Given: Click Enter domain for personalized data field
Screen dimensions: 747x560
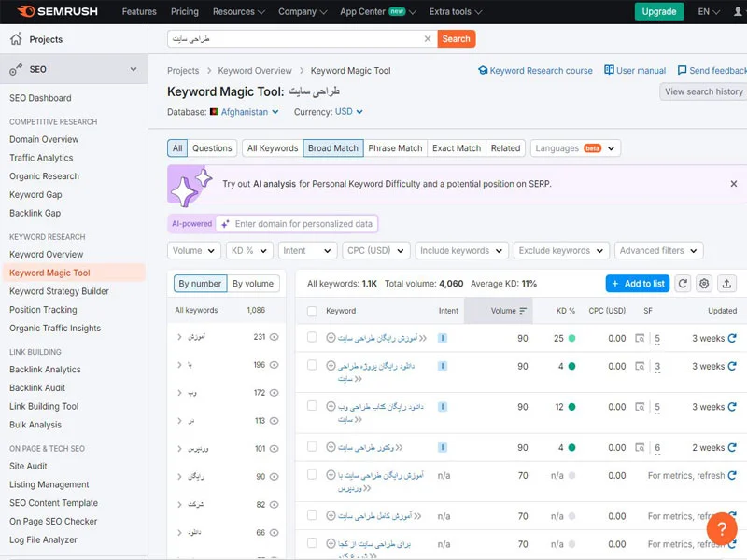Looking at the screenshot, I should (x=297, y=224).
